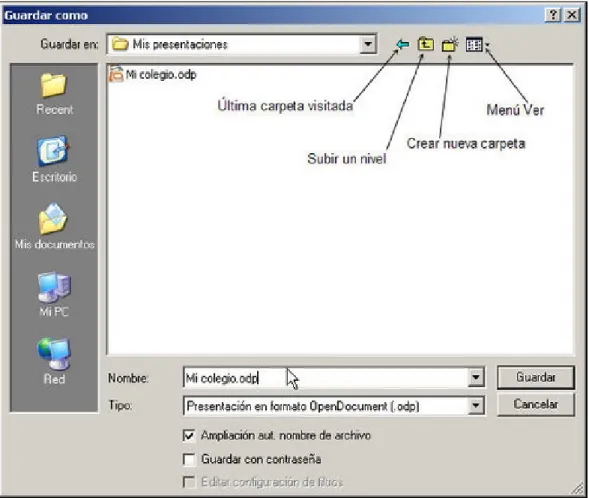Open the View menu icon
The height and width of the screenshot is (498, 589).
tap(474, 45)
